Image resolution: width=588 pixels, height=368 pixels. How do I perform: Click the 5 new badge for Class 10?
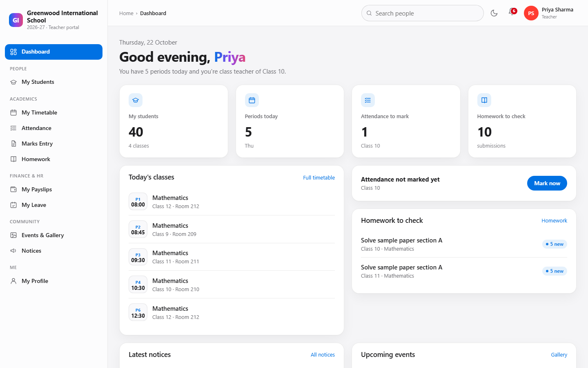(555, 244)
